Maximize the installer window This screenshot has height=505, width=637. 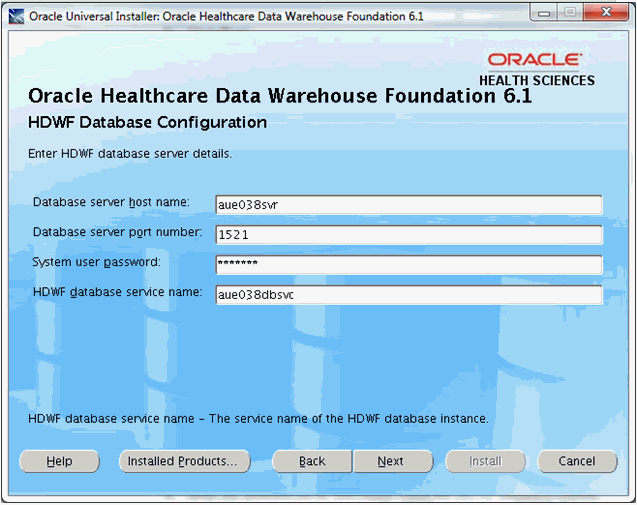click(x=570, y=13)
